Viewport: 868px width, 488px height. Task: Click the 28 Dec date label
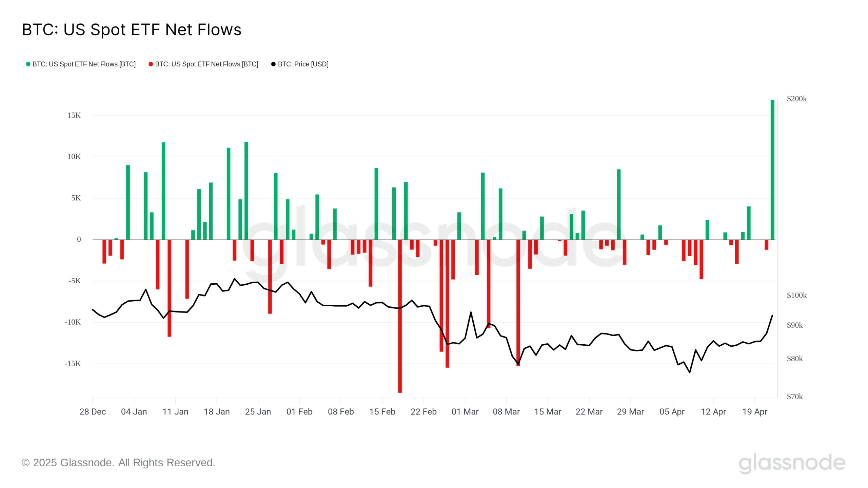pyautogui.click(x=93, y=412)
